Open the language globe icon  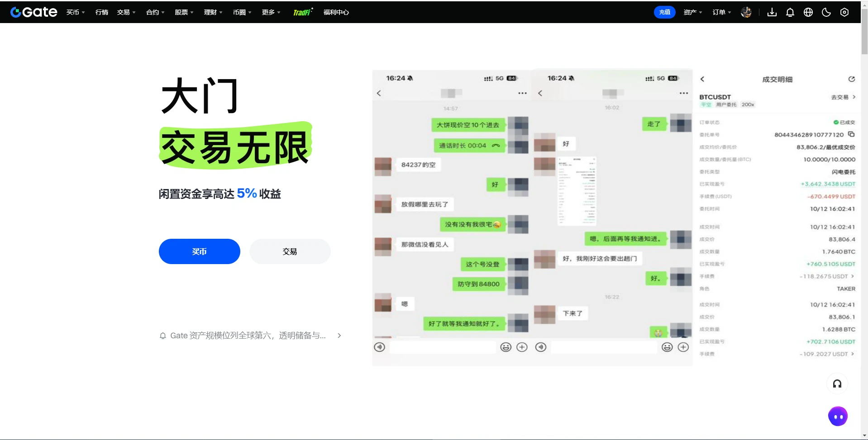[808, 12]
